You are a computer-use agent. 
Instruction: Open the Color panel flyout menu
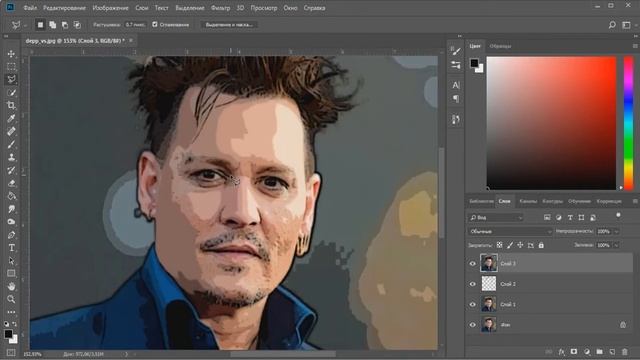635,46
